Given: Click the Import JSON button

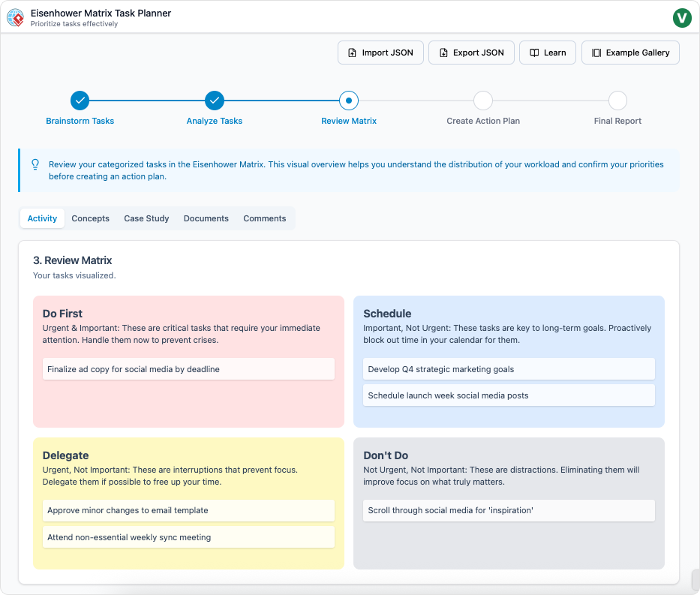Looking at the screenshot, I should (x=380, y=53).
